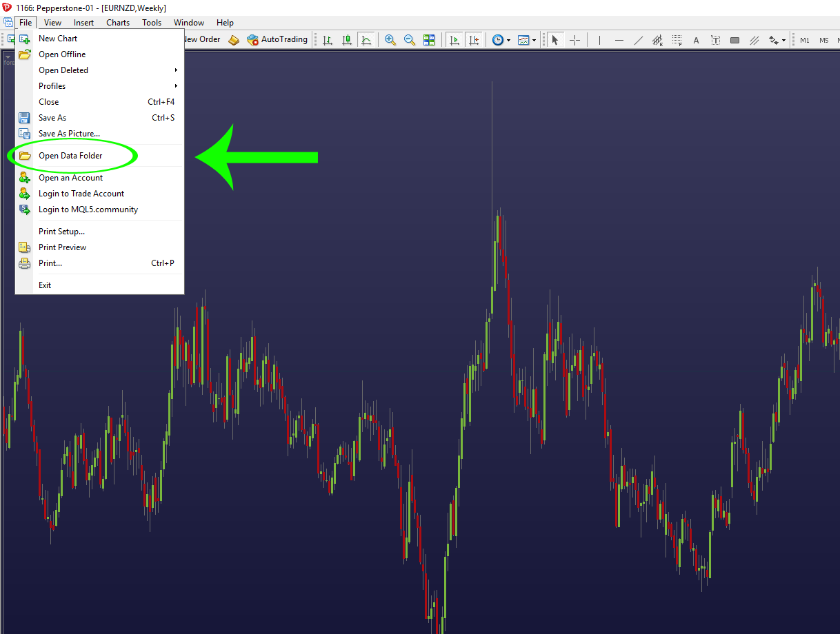Open the periodicity clock dropdown
This screenshot has width=840, height=634.
pos(501,40)
